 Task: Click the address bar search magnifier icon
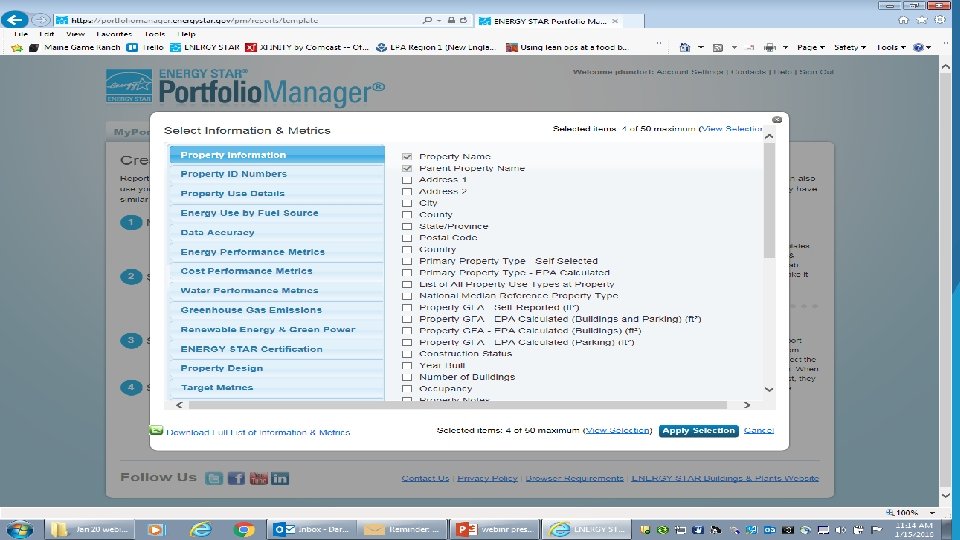pyautogui.click(x=427, y=20)
